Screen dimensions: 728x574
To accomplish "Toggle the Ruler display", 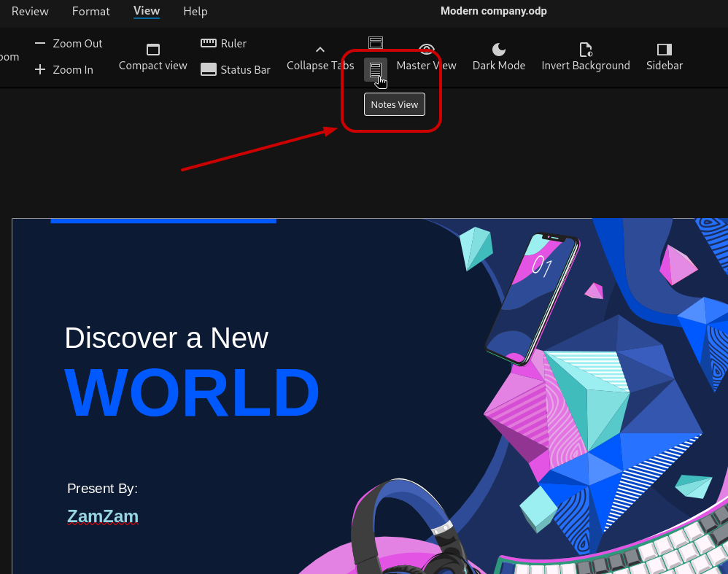I will point(224,44).
